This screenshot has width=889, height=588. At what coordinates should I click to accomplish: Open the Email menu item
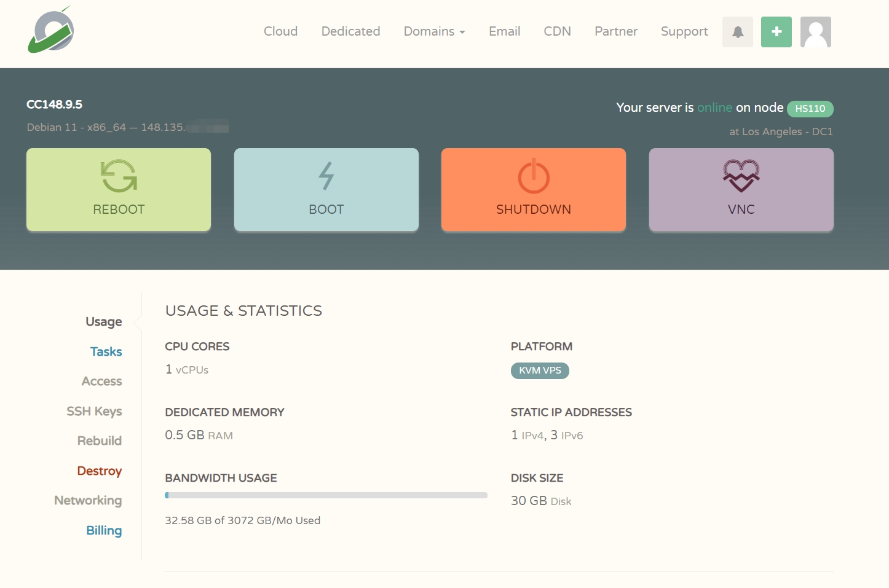pyautogui.click(x=505, y=31)
